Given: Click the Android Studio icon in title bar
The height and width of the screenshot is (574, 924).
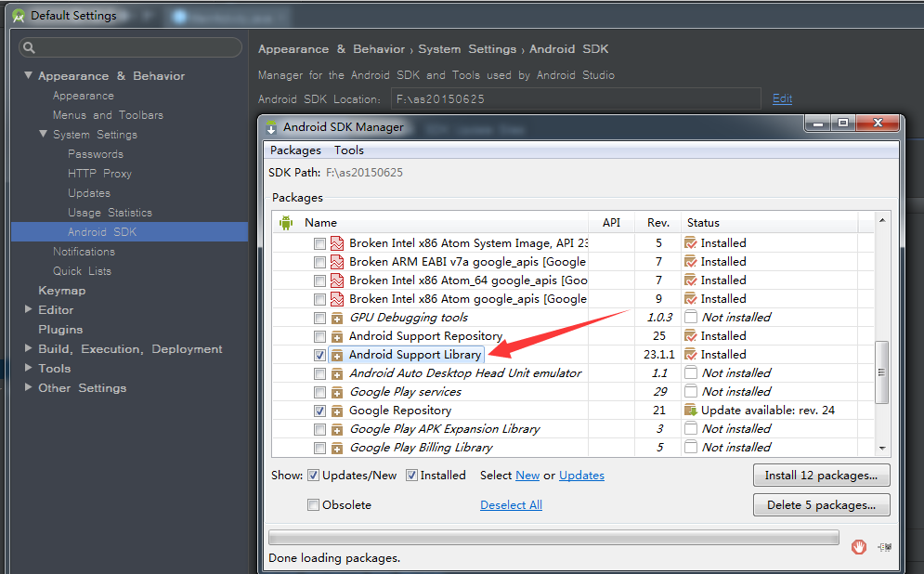Looking at the screenshot, I should [x=19, y=16].
